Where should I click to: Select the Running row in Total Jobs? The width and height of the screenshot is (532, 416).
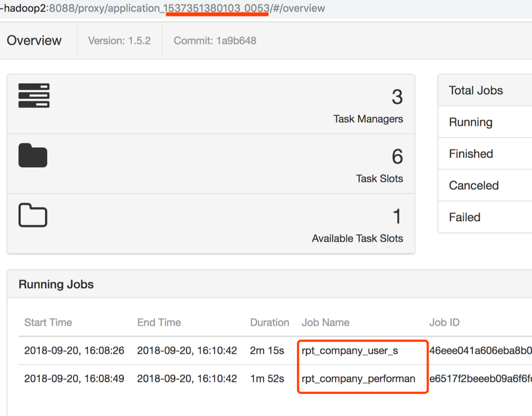point(470,122)
